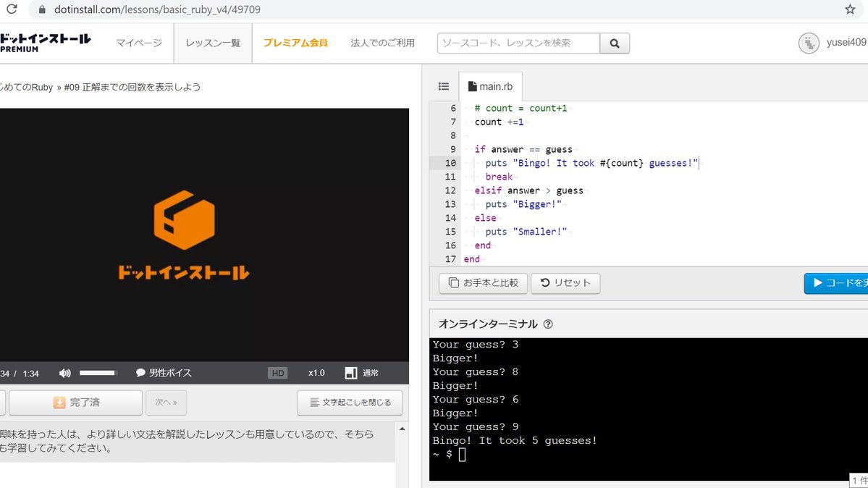Follow the はじめてのRuby breadcrumb link
The height and width of the screenshot is (488, 868).
coord(27,87)
